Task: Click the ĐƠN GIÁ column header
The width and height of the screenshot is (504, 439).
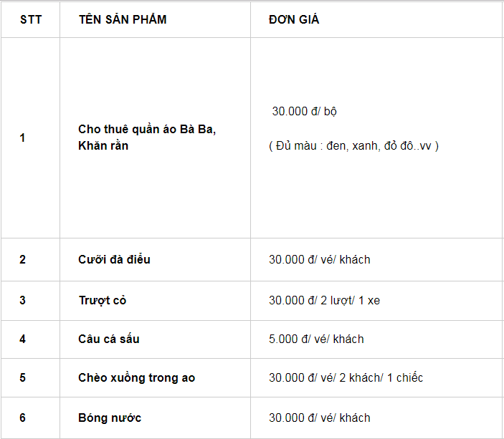Action: point(294,19)
